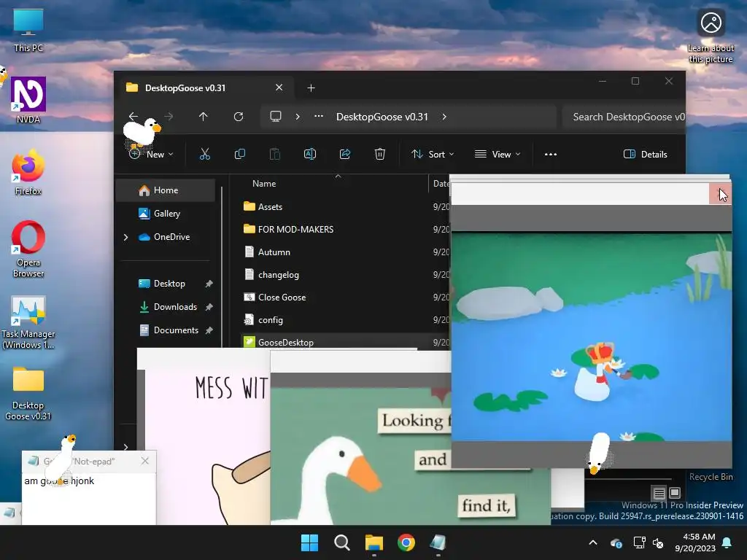Click the muted volume tray icon
Screen dimensions: 747x560
(658, 542)
